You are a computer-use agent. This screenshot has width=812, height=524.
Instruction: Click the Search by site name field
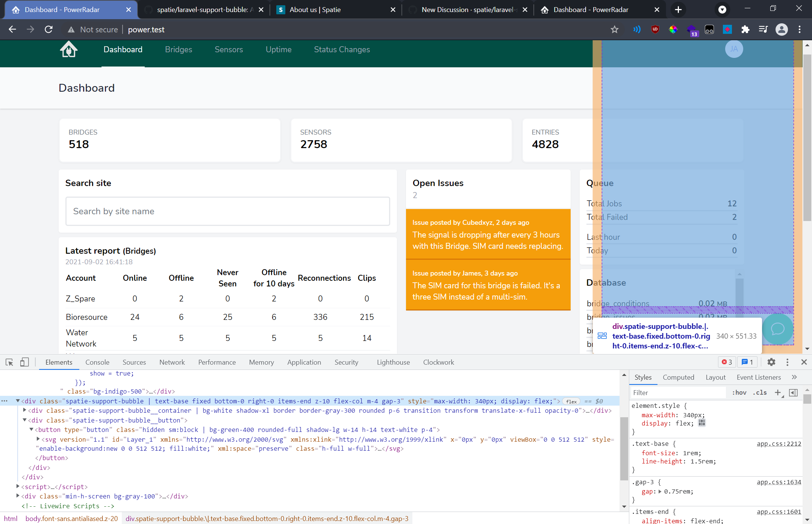pyautogui.click(x=227, y=211)
